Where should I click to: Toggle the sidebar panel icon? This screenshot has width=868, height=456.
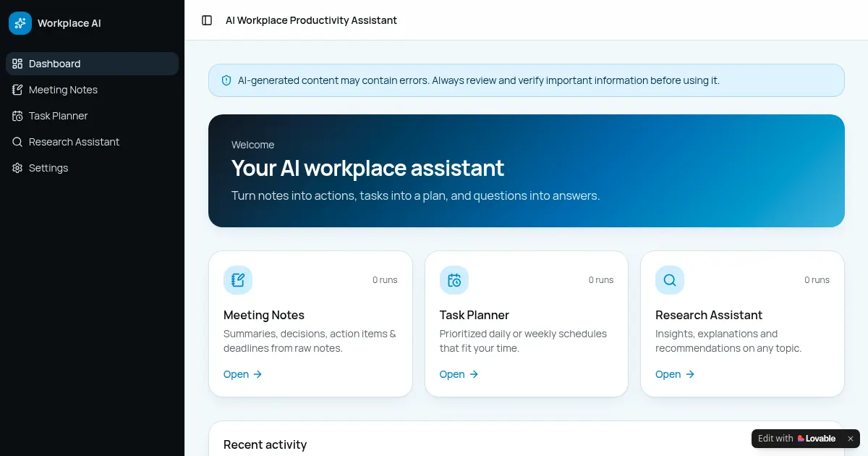click(207, 20)
